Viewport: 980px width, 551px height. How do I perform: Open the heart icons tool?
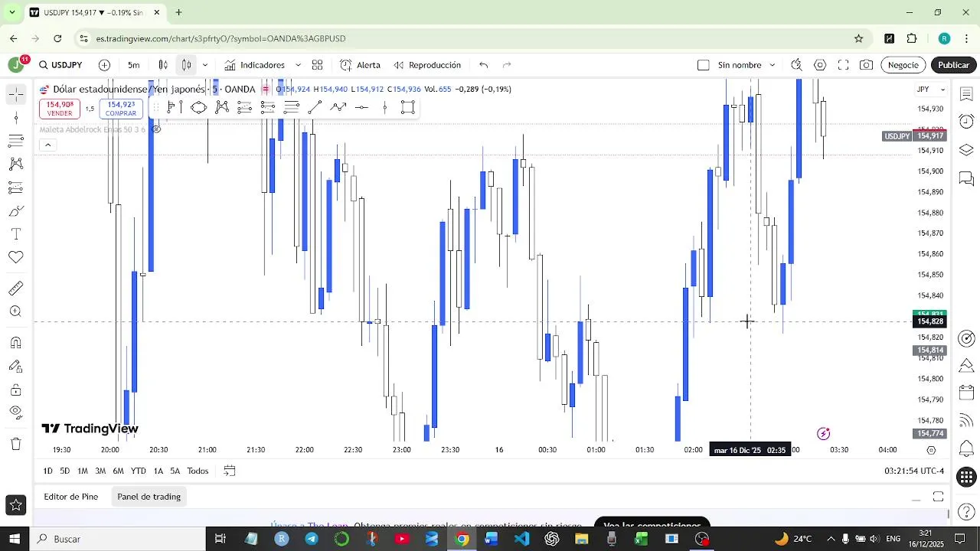[16, 257]
